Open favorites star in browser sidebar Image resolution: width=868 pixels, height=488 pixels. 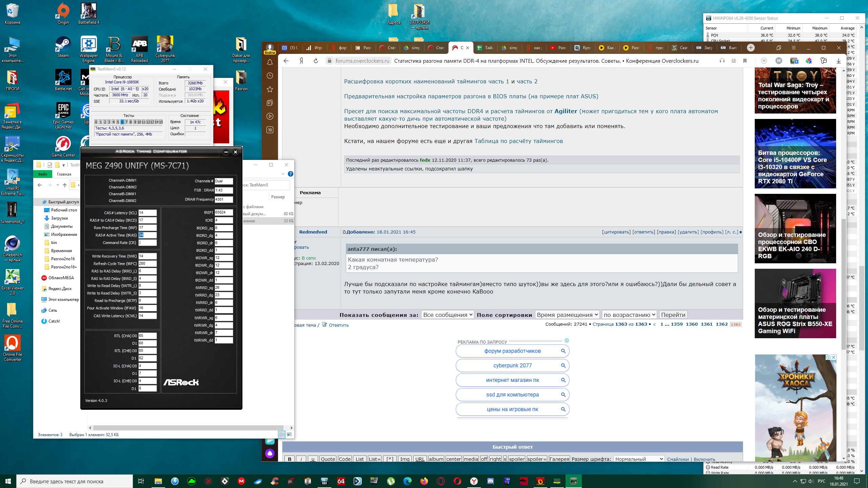tap(270, 89)
